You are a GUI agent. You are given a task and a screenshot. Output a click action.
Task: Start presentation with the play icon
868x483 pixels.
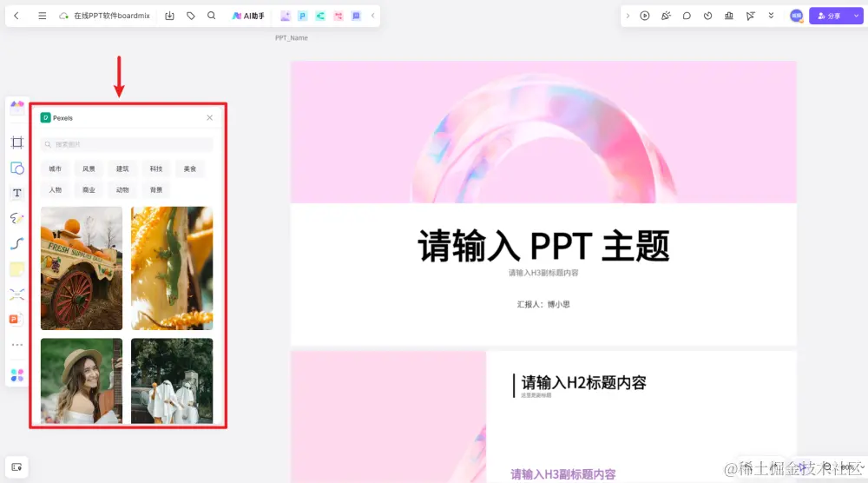pyautogui.click(x=645, y=16)
